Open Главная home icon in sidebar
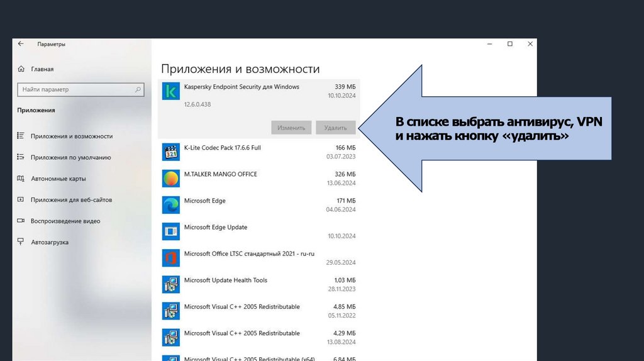Image resolution: width=644 pixels, height=361 pixels. click(21, 69)
